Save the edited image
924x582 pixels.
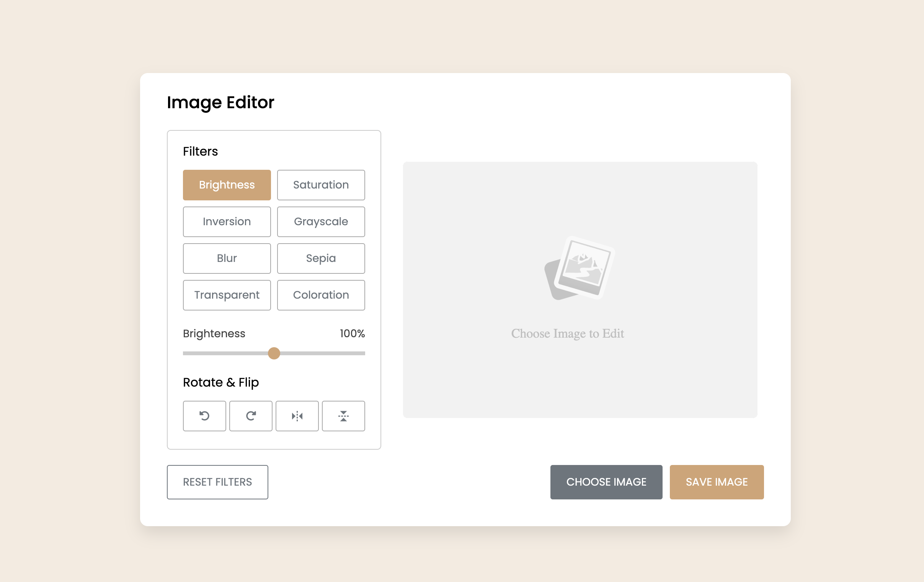point(717,482)
